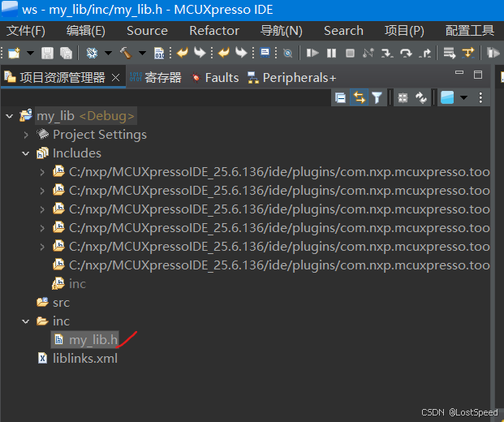Screen dimensions: 504x422
Task: Open the Refactor menu
Action: click(x=214, y=31)
